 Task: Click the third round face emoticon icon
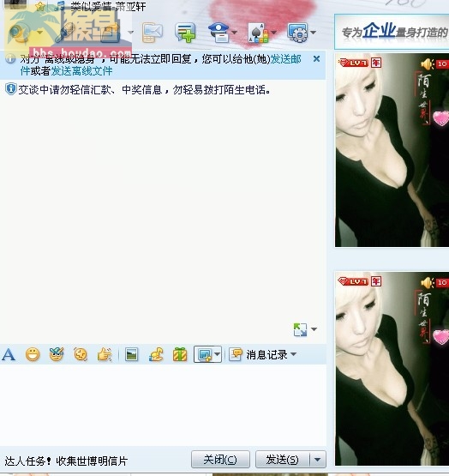point(81,354)
